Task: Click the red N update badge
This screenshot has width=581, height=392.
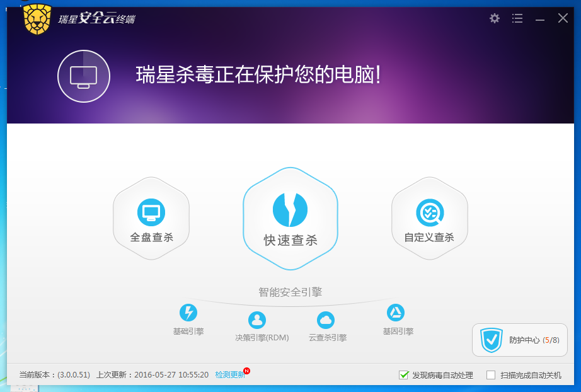Action: click(x=247, y=371)
